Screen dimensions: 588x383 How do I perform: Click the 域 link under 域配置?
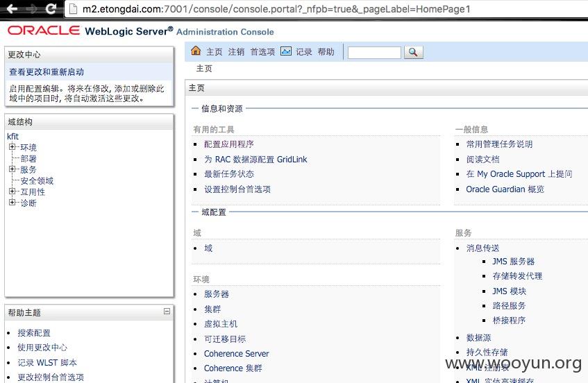coord(208,248)
